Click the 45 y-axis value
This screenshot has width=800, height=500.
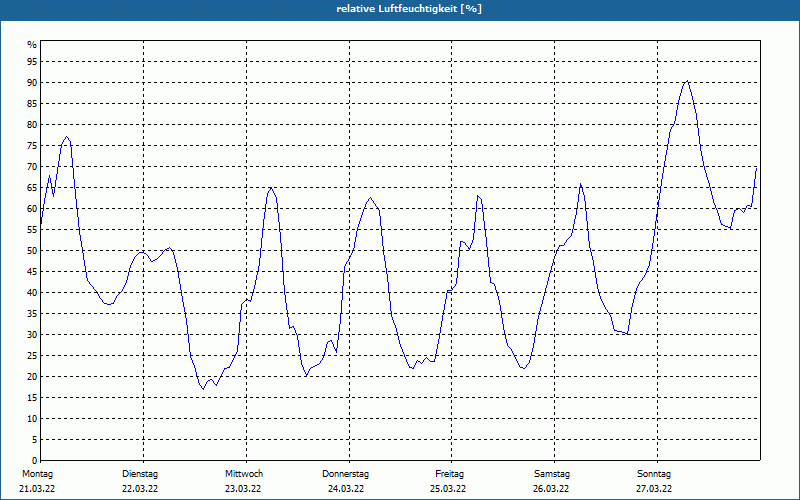[x=32, y=271]
